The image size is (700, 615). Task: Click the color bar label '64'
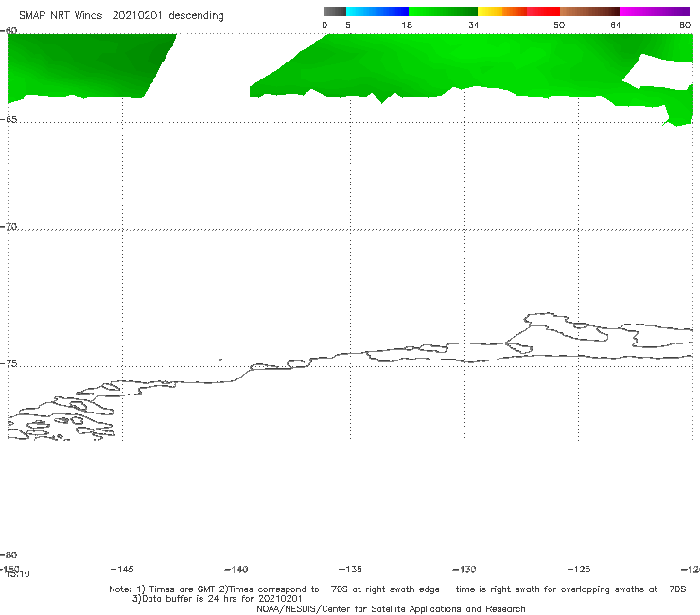pos(616,26)
